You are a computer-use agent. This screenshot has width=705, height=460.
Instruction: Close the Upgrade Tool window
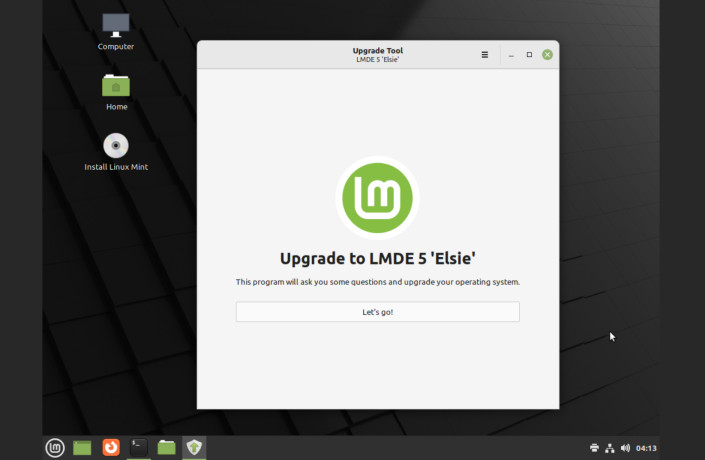point(547,55)
